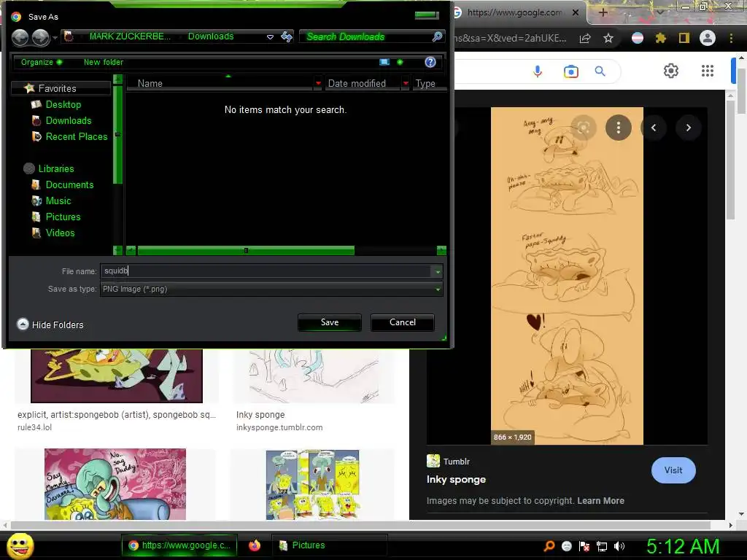Viewport: 747px width, 560px height.
Task: Click the striped circle extension icon in Chrome
Action: (637, 38)
